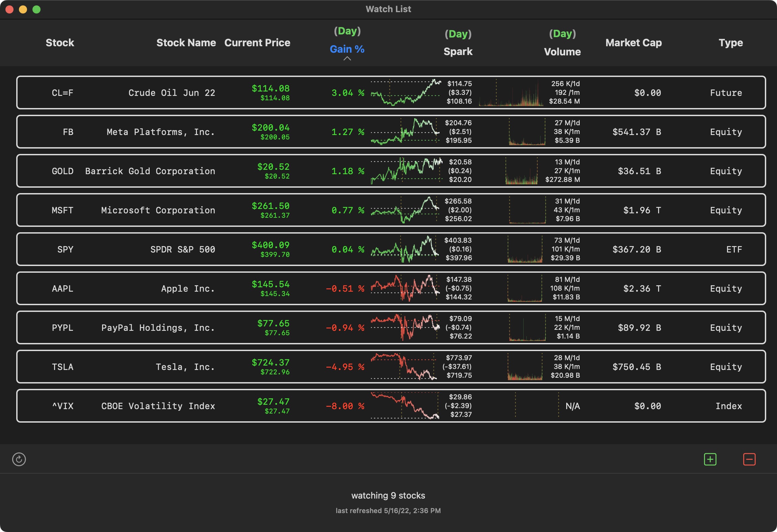
Task: Click CBOE Volatility Index name
Action: tap(158, 406)
